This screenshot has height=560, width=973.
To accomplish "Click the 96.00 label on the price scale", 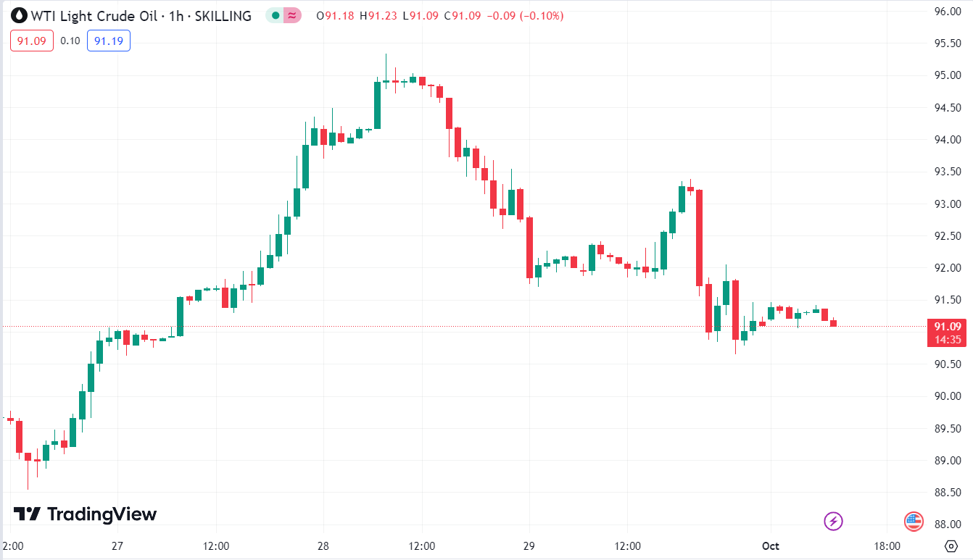I will (948, 12).
